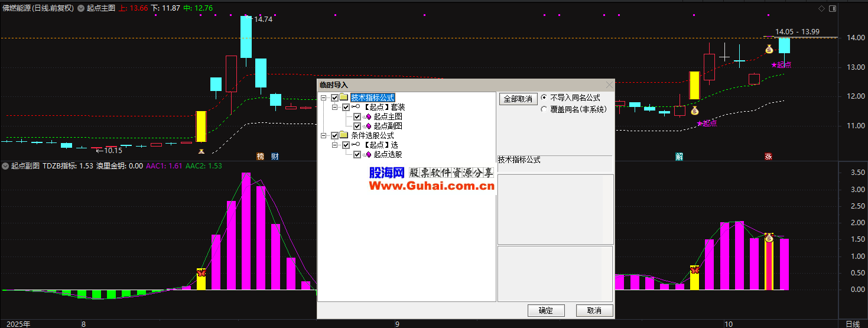
Task: Select the 【起点】选 tree item
Action: [380, 145]
